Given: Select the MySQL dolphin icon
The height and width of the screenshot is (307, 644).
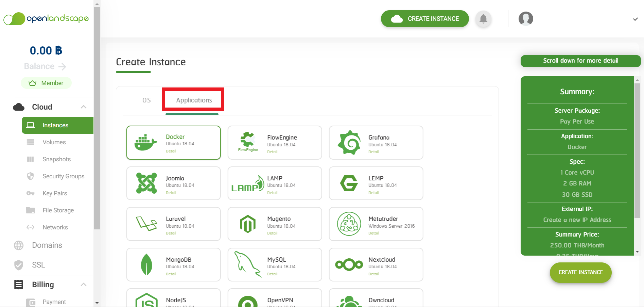Looking at the screenshot, I should pos(248,264).
